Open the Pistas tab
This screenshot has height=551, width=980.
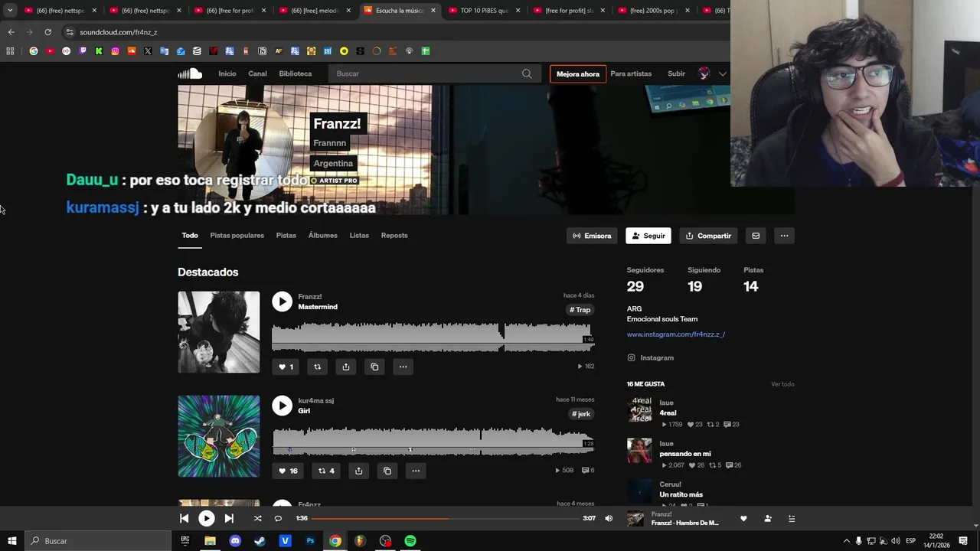pos(286,236)
